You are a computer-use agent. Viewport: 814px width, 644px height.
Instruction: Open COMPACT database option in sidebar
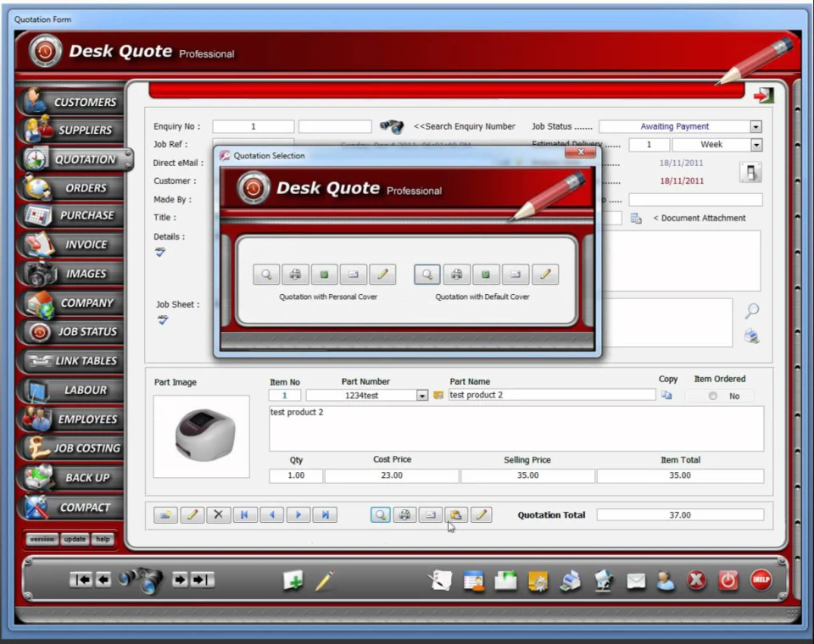71,507
